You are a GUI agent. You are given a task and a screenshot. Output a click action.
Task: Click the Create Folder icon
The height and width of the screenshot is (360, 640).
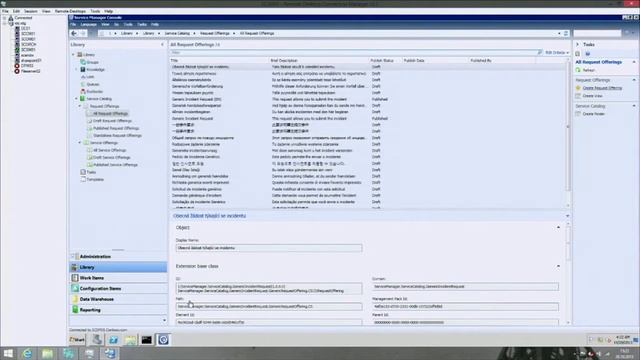pyautogui.click(x=578, y=114)
